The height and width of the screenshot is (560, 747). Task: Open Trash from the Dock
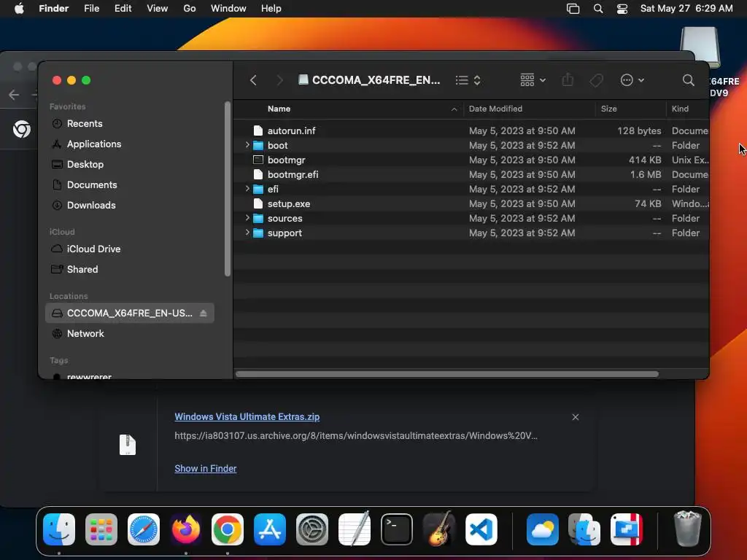click(687, 528)
